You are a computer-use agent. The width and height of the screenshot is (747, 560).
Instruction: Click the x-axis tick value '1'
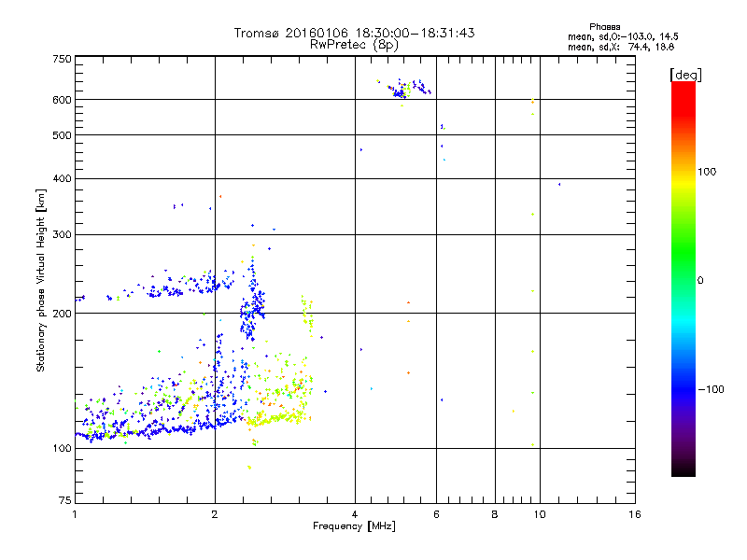pyautogui.click(x=75, y=514)
